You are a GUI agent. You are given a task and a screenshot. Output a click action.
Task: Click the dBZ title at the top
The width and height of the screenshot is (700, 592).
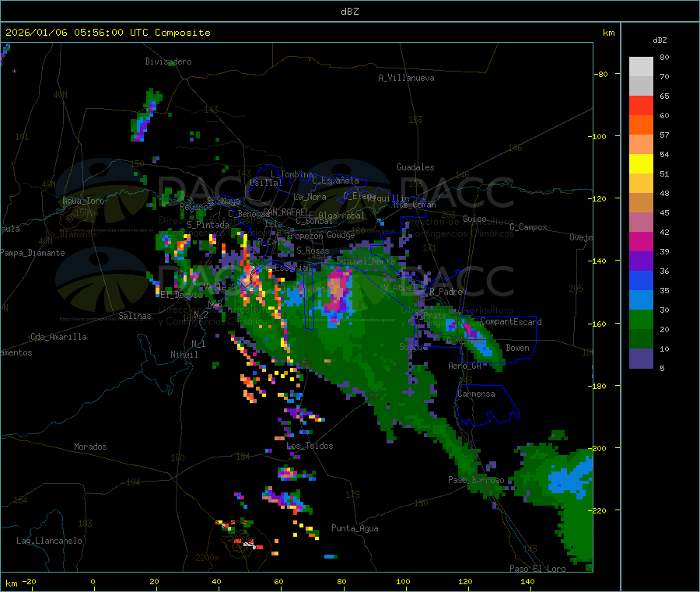(x=349, y=12)
